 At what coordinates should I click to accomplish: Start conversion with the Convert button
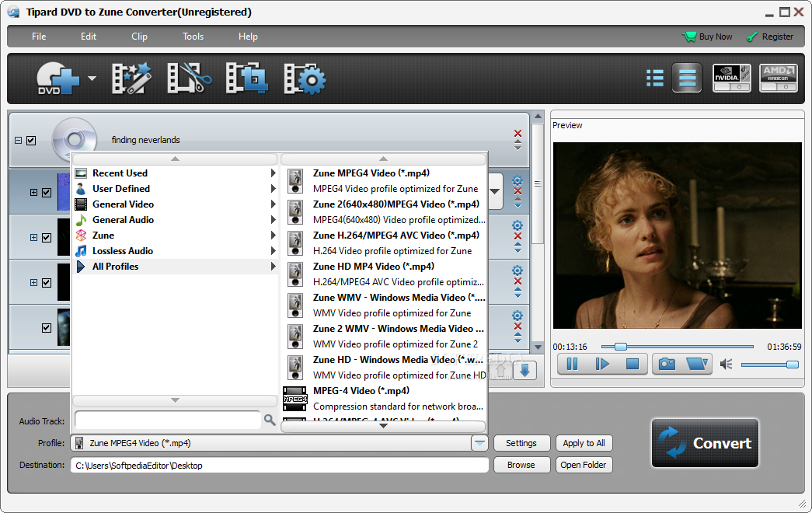(x=705, y=443)
